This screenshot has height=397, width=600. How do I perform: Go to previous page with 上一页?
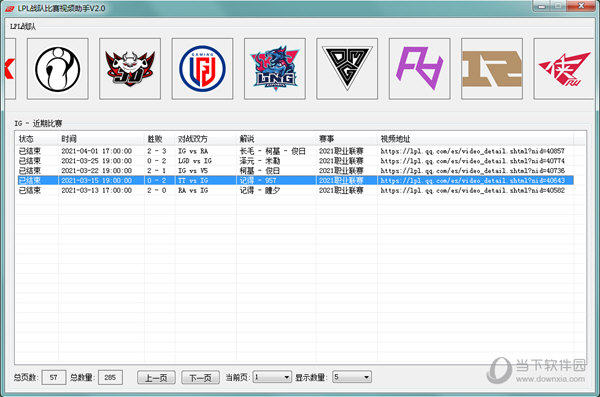156,377
